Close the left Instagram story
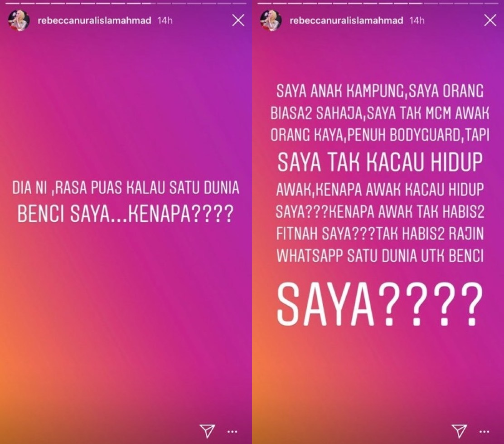504x444 pixels. (238, 20)
